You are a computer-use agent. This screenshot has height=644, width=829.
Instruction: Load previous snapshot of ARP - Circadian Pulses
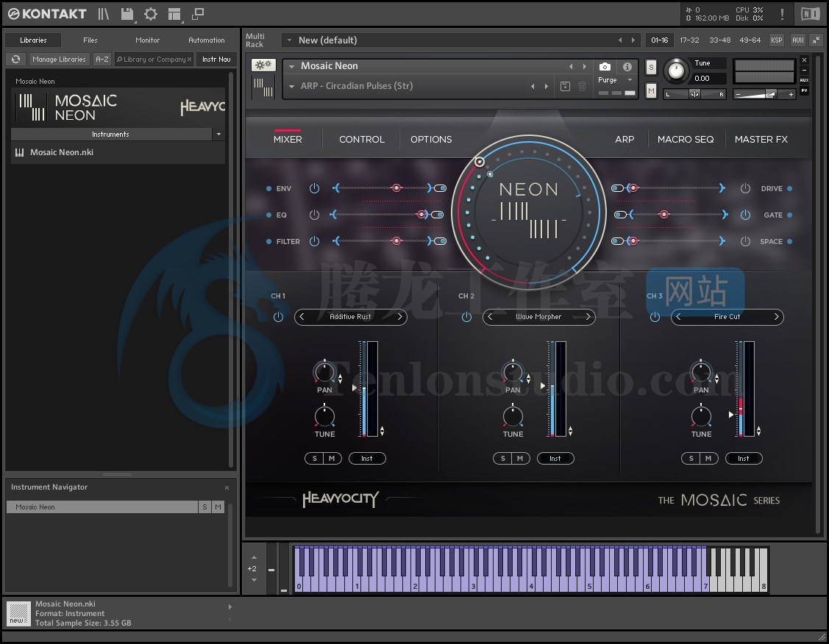pyautogui.click(x=533, y=86)
